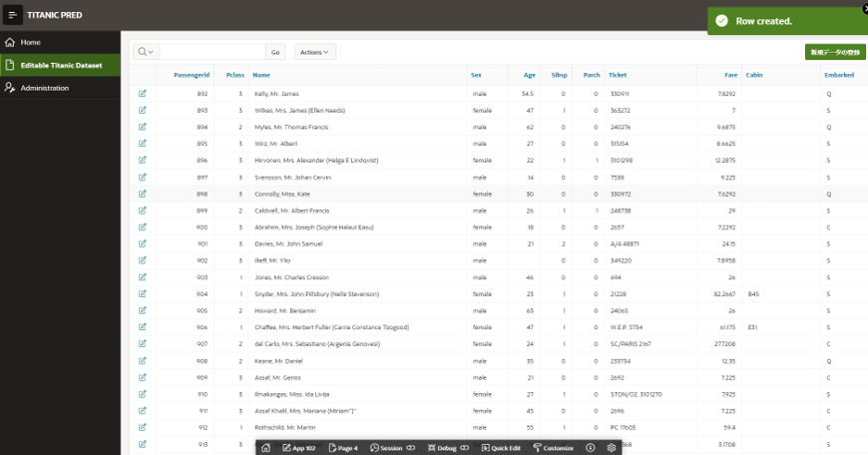Click the info icon in developer toolbar
The height and width of the screenshot is (455, 868).
(x=590, y=448)
